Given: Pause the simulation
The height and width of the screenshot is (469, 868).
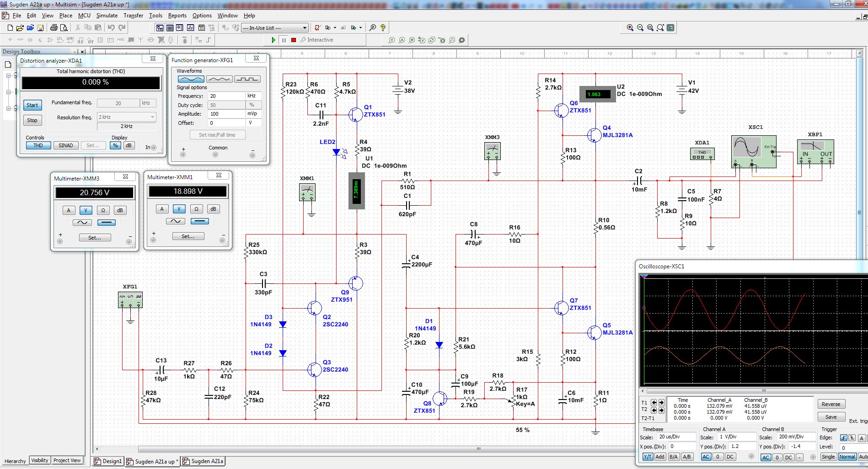Looking at the screenshot, I should click(x=284, y=40).
